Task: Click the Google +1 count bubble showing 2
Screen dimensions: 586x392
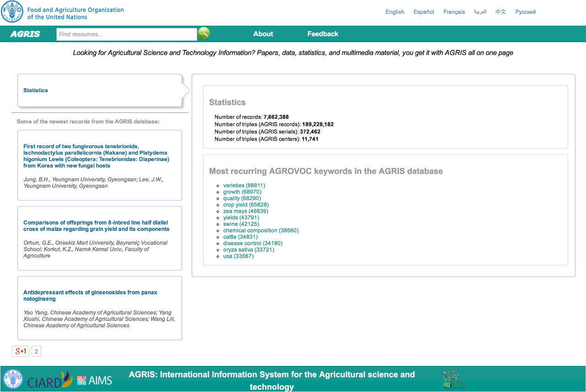Action: click(36, 352)
